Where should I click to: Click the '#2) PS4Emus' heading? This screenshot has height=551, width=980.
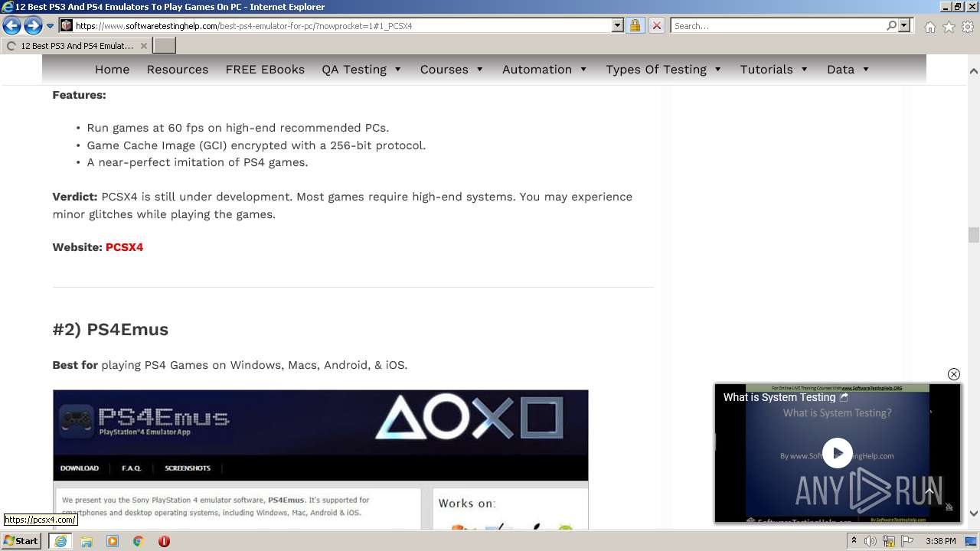point(110,329)
